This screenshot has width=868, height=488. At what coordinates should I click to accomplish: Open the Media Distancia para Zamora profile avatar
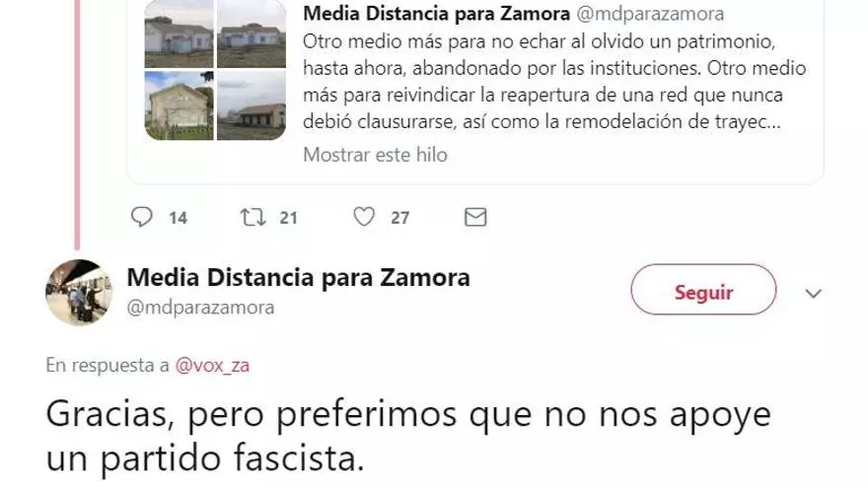click(79, 292)
